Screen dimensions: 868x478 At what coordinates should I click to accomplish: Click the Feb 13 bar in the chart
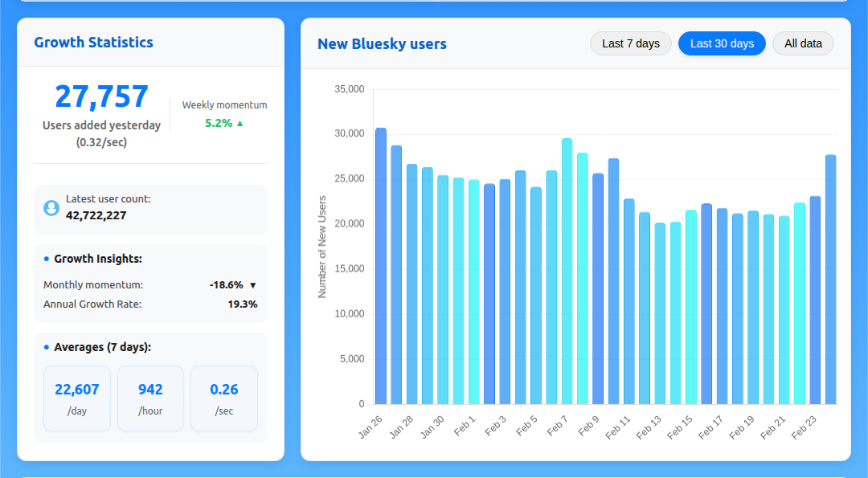[x=660, y=313]
